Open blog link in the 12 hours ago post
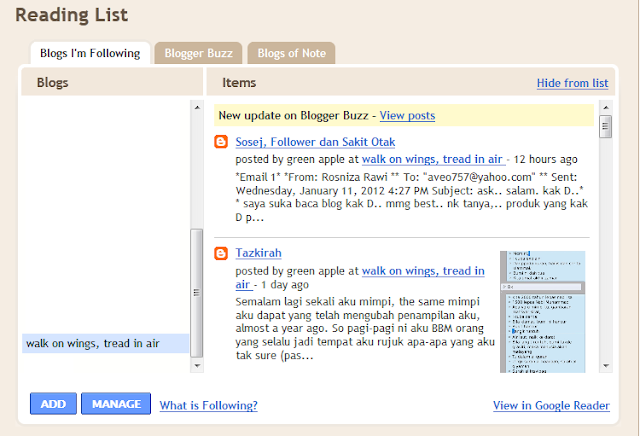 (433, 159)
